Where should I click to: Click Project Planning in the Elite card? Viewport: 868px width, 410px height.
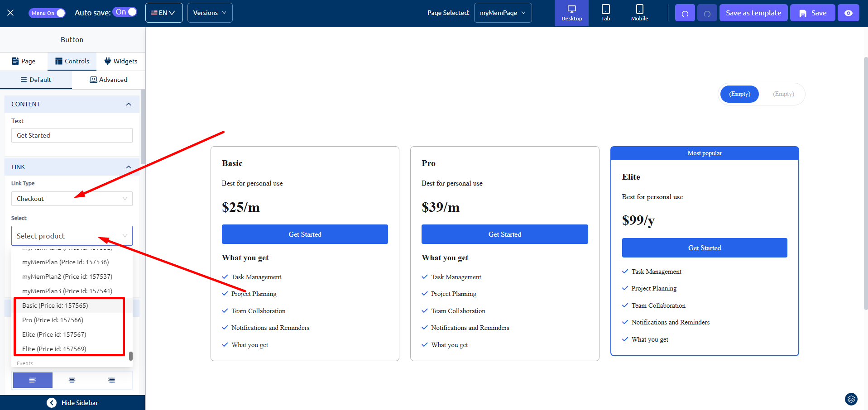point(654,288)
